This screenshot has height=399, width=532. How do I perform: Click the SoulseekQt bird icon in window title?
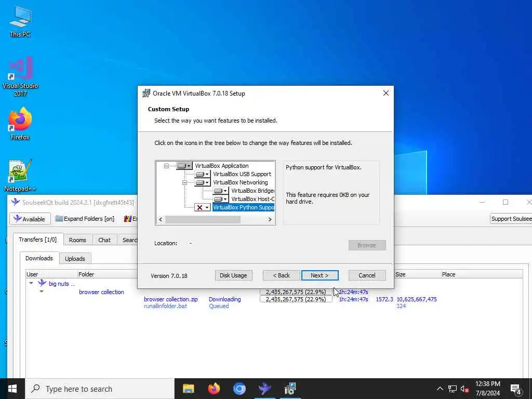click(x=16, y=202)
